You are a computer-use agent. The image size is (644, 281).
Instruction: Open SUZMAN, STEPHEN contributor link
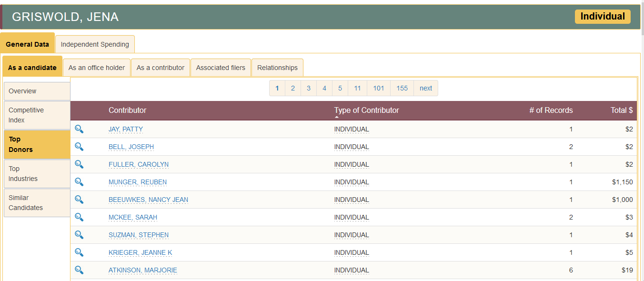coord(139,235)
